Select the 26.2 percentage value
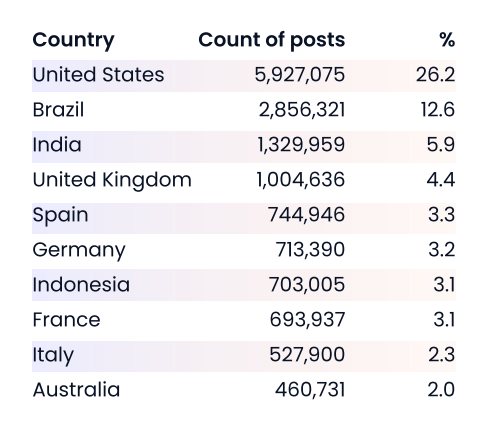The image size is (491, 424). pos(435,74)
